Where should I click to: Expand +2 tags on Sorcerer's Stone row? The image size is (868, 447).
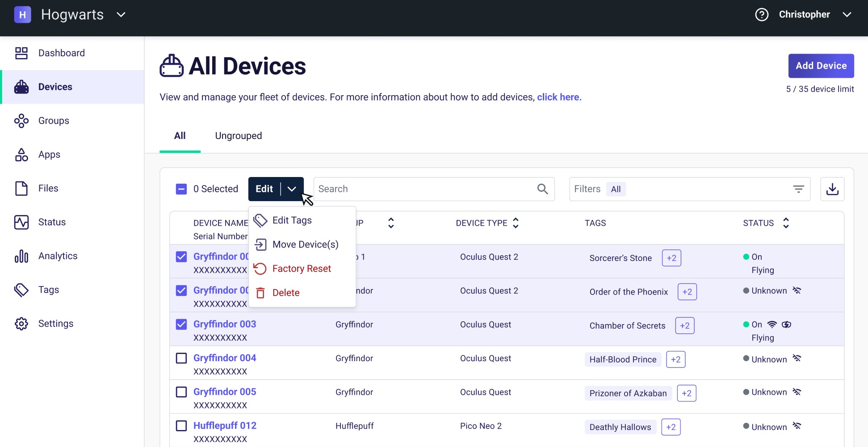pyautogui.click(x=671, y=258)
